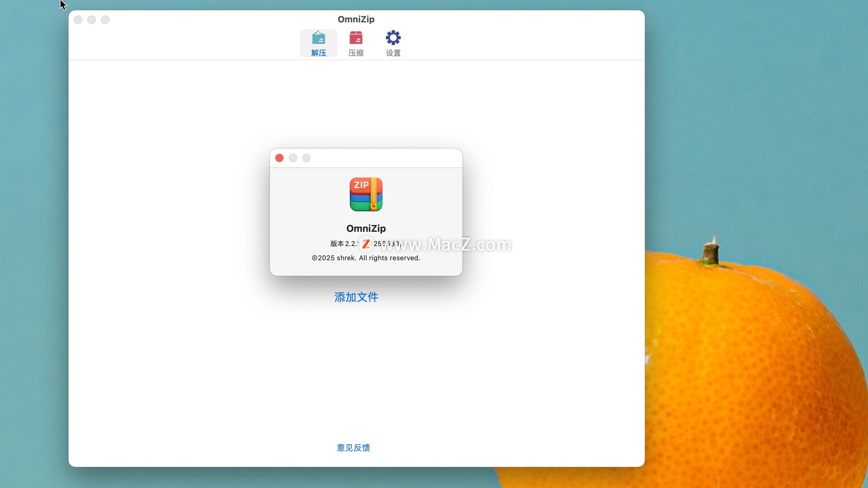Viewport: 868px width, 488px height.
Task: Click the main window's inactive close button
Action: pyautogui.click(x=78, y=19)
